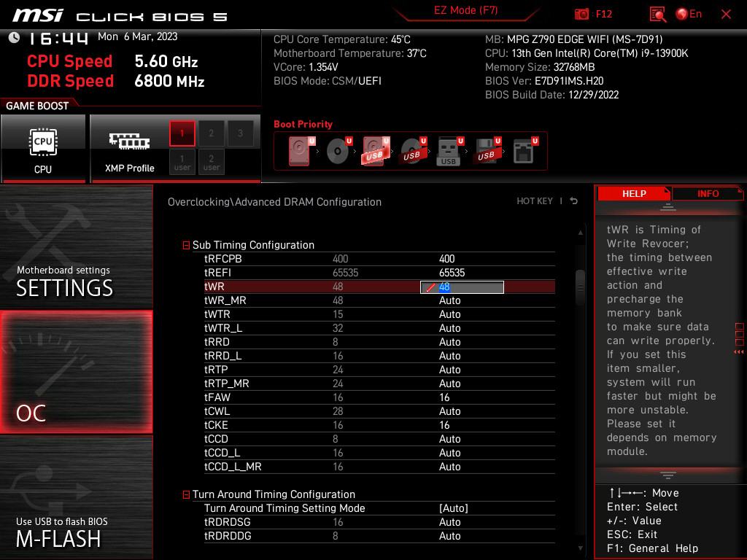Click the tWR value input field
This screenshot has height=560, width=747.
[x=462, y=287]
